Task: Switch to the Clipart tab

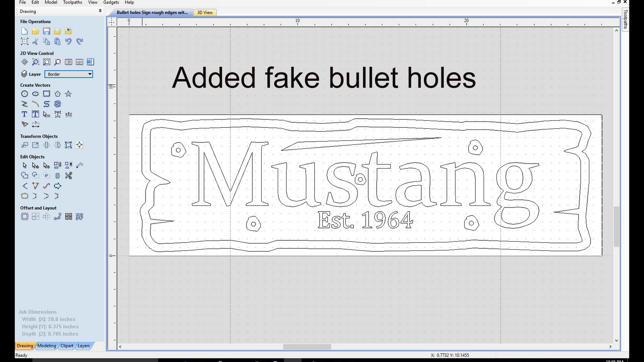Action: 67,346
